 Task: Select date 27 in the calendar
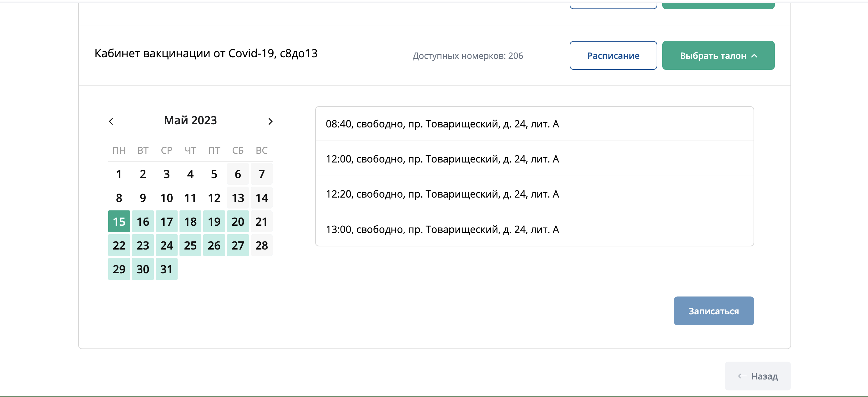(x=238, y=245)
